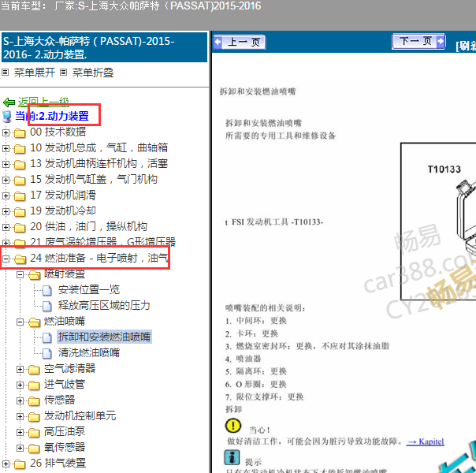The height and width of the screenshot is (473, 476).
Task: Go to previous page with 上一页 button
Action: tap(240, 42)
